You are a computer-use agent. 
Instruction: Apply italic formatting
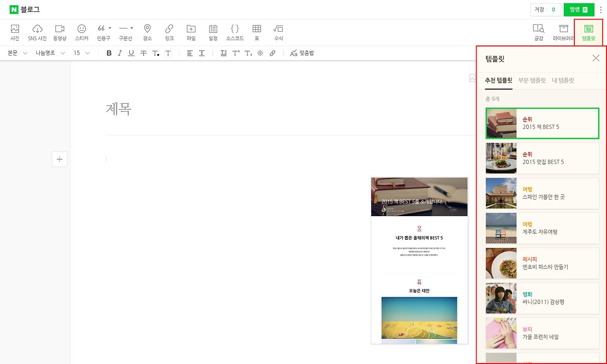click(120, 53)
